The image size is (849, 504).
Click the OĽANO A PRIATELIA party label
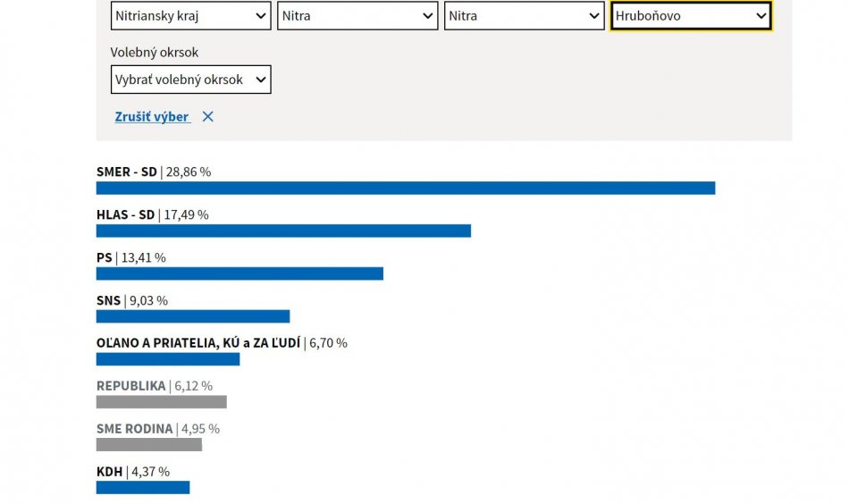pos(198,342)
